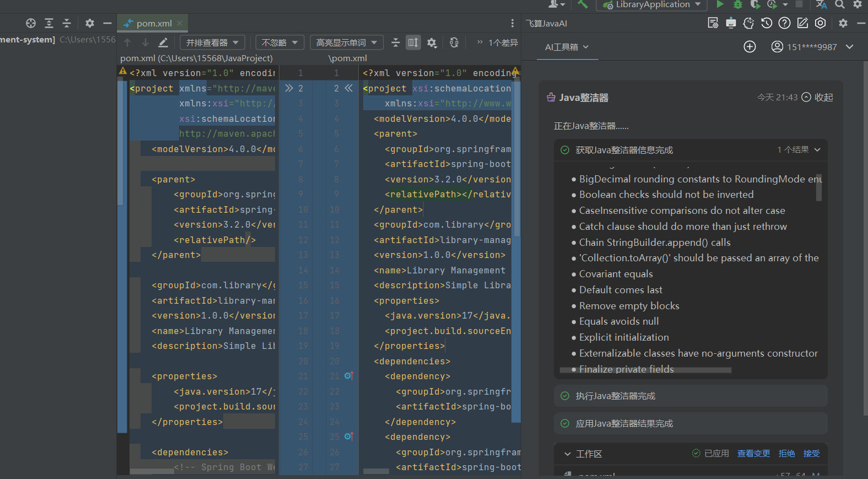Open the user profile dropdown in top toolbar
Image resolution: width=868 pixels, height=479 pixels.
[557, 4]
